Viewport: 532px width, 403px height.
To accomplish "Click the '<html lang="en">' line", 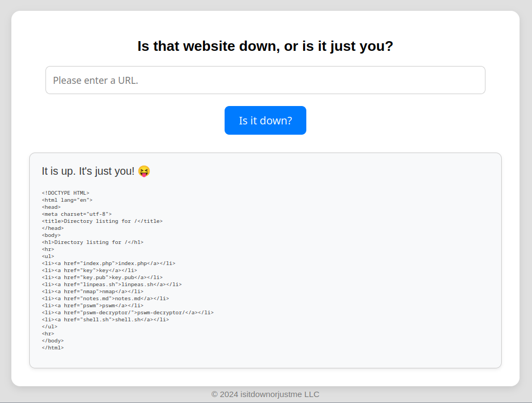I will [67, 200].
